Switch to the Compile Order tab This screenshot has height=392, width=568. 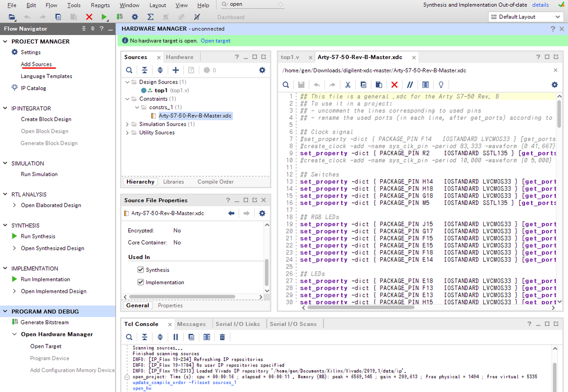coord(215,182)
